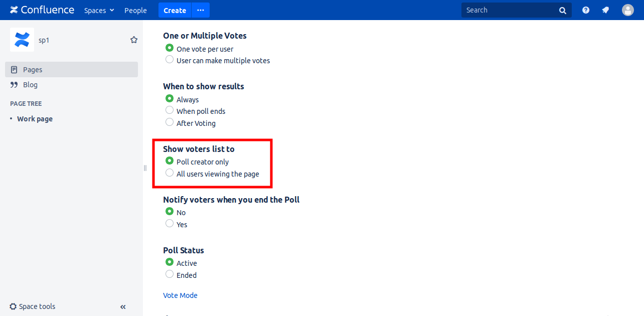Click into the Search input field
Viewport: 644px width, 316px height.
(x=509, y=10)
